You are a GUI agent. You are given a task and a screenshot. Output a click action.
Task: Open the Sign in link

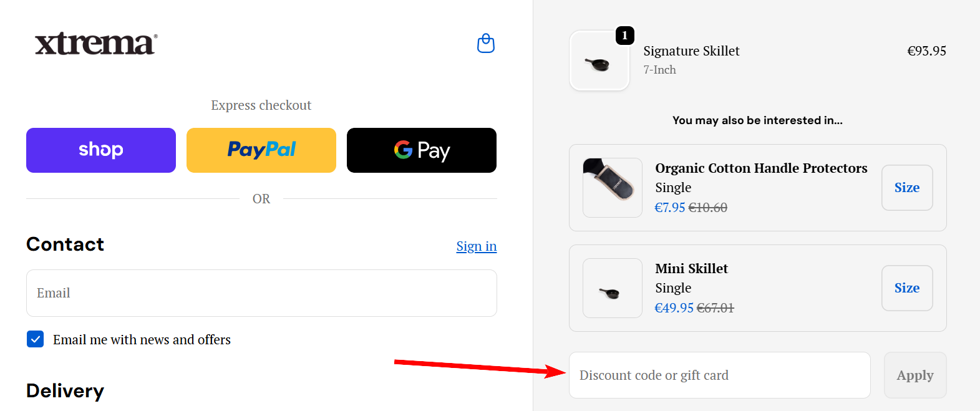[x=476, y=246]
